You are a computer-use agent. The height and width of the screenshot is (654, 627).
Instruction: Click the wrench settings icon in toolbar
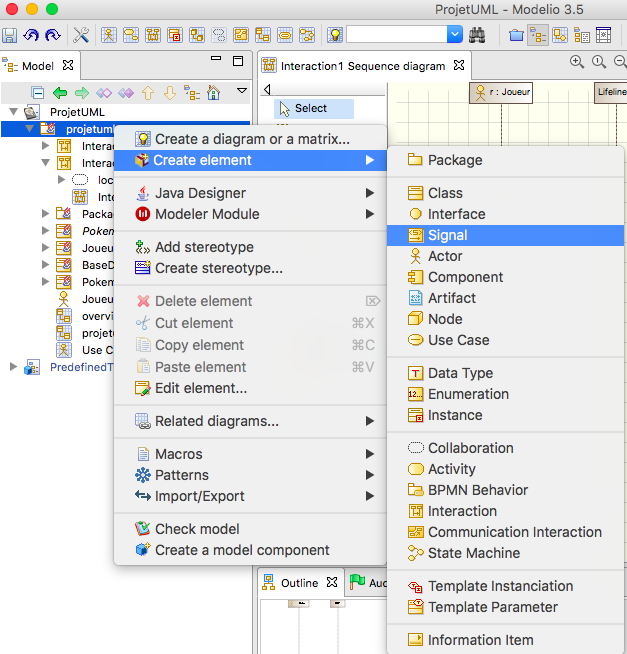tap(81, 35)
